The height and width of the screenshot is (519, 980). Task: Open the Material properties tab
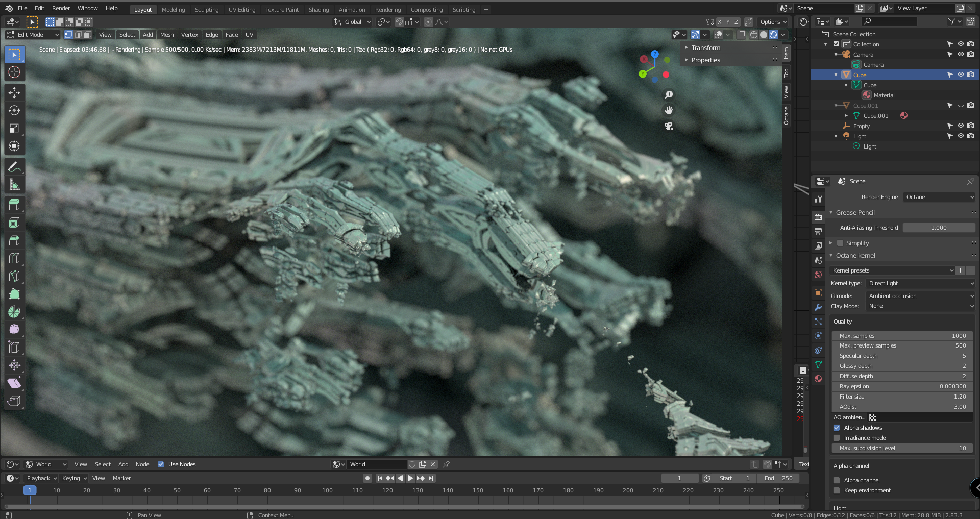point(818,379)
